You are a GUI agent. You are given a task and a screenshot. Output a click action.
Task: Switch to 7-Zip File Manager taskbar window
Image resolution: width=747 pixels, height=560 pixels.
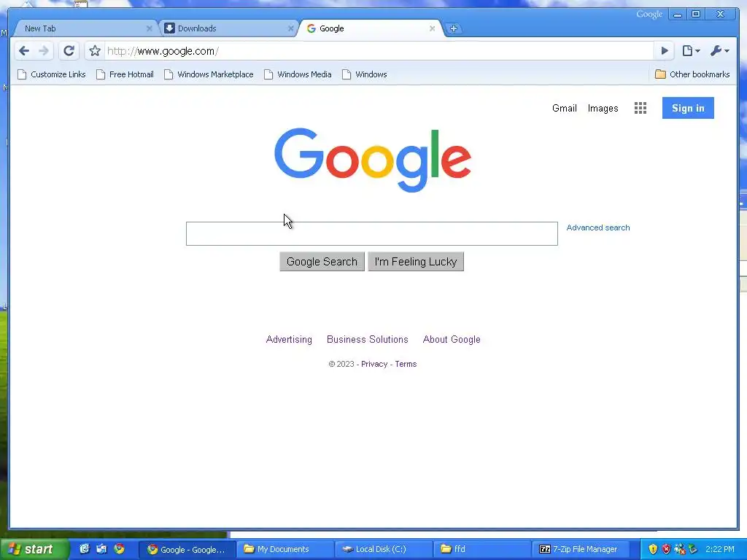click(580, 550)
